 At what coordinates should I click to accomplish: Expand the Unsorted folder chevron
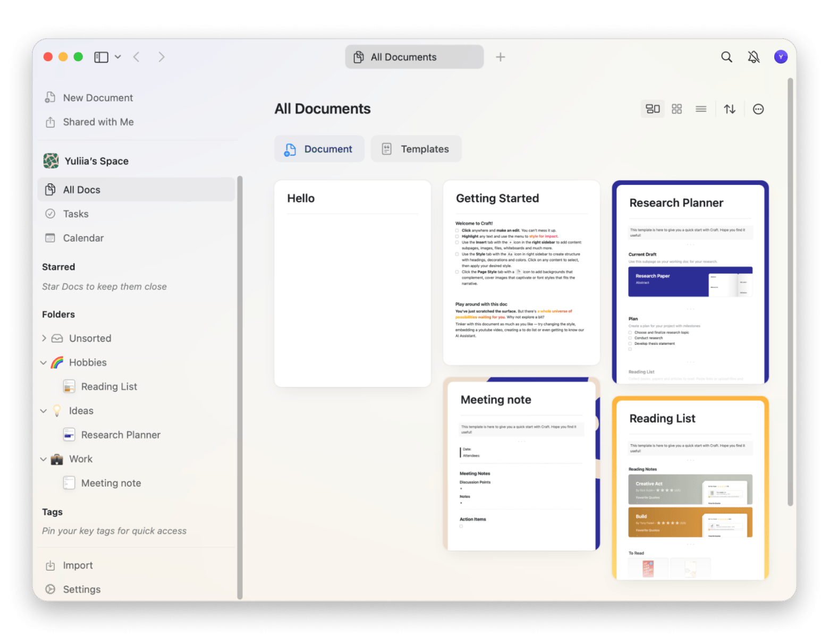coord(44,338)
